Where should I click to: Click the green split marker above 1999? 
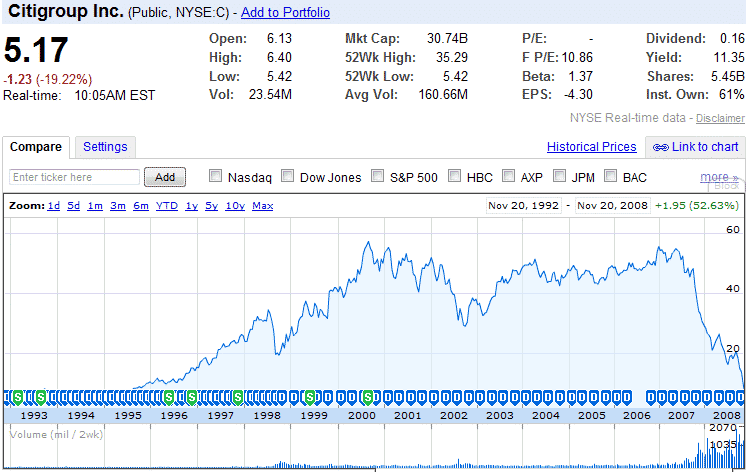coord(310,396)
